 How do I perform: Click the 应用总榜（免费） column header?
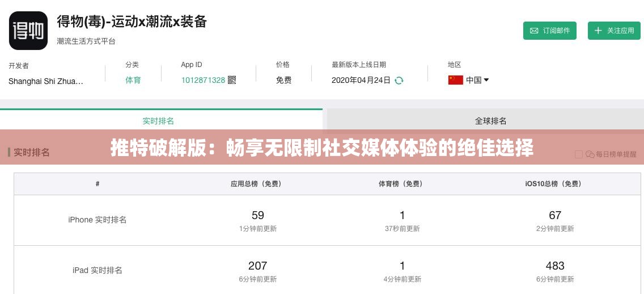point(257,184)
